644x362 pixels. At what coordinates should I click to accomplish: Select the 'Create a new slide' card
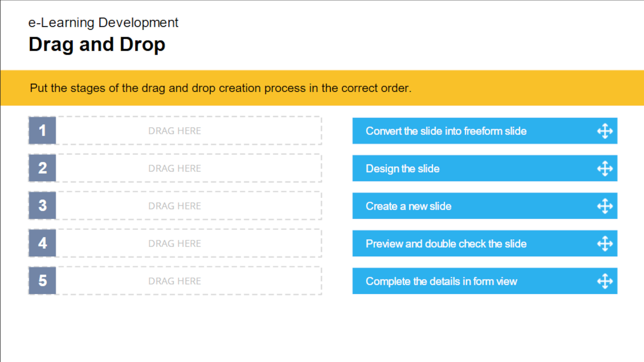[x=485, y=206]
